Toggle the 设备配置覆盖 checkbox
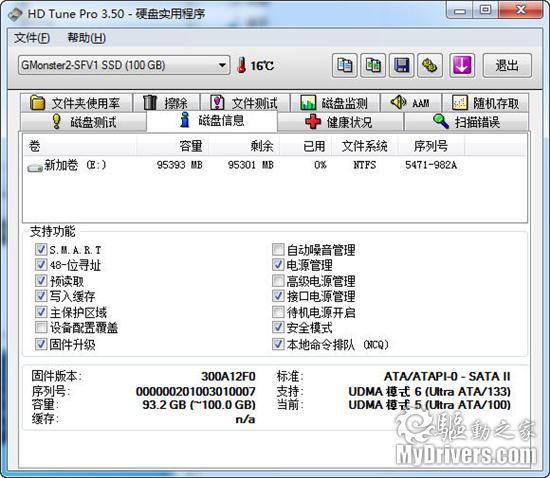550x478 pixels. (x=41, y=328)
